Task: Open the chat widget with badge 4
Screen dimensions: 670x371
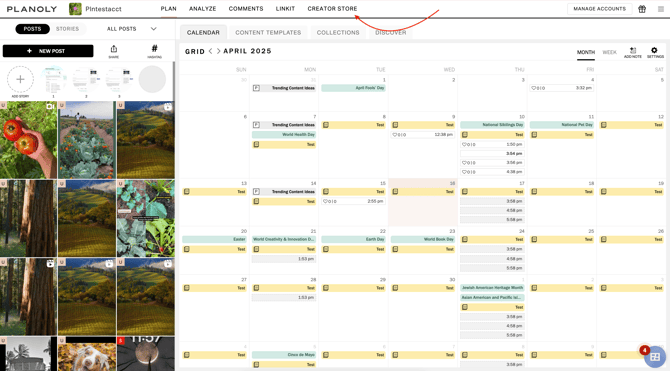Action: coord(654,356)
